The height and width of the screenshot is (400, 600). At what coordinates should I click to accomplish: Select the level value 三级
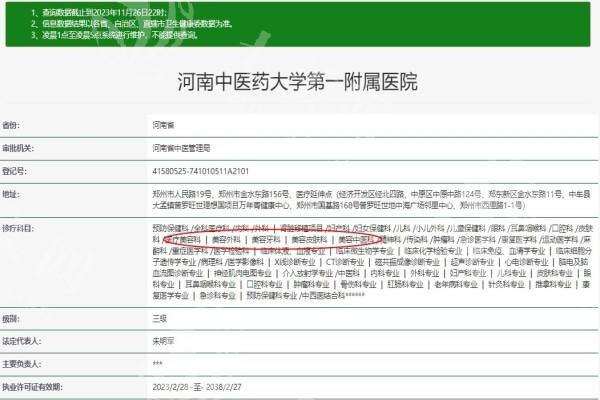tap(160, 318)
